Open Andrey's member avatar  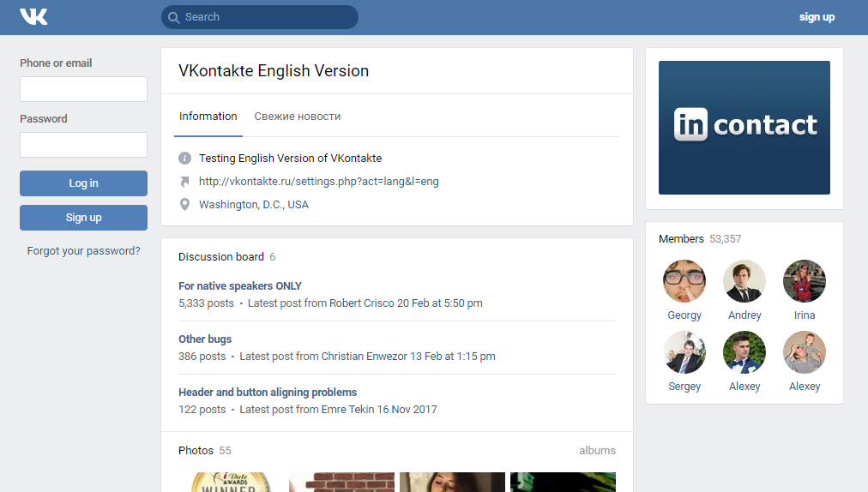(744, 281)
